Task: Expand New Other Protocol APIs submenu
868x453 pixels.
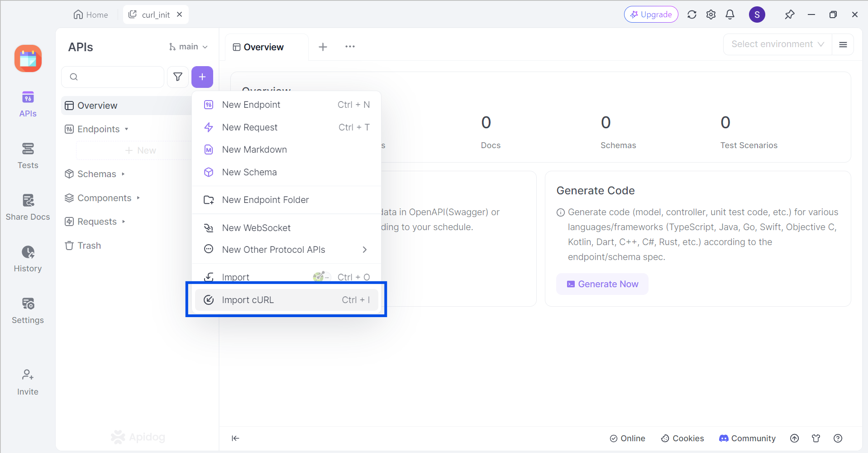Action: 286,250
